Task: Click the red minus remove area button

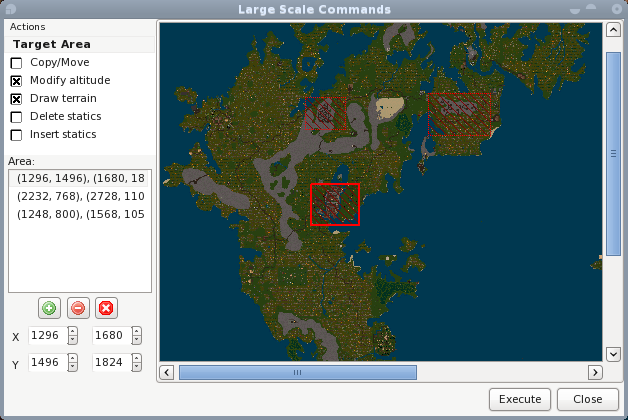Action: (78, 308)
